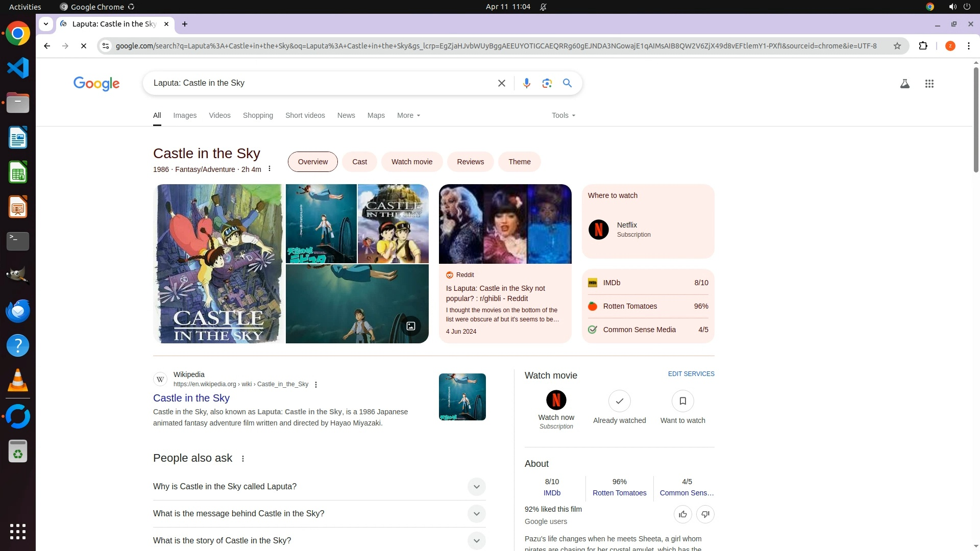Click the thumbs up like button
980x551 pixels.
(x=682, y=514)
